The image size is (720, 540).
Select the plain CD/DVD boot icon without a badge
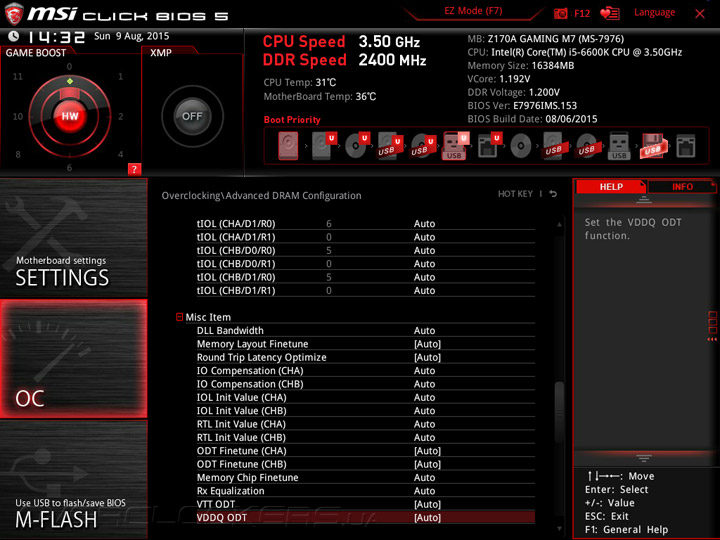click(521, 146)
